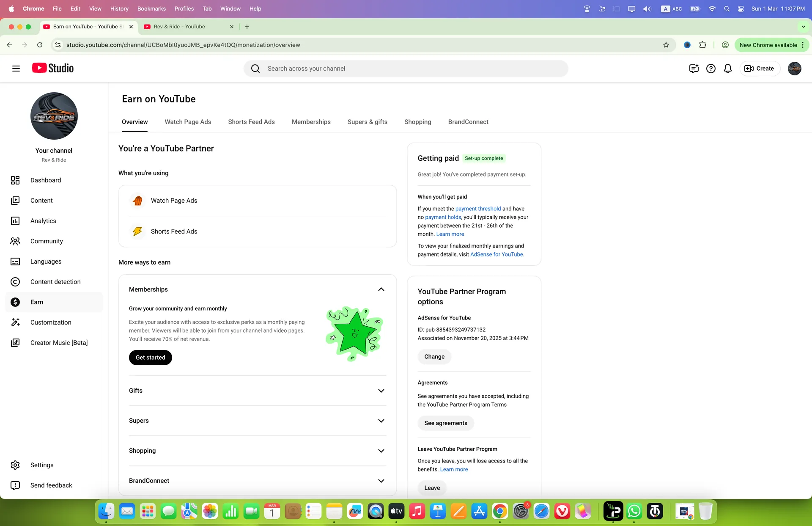Viewport: 812px width, 526px height.
Task: Click Learn more about leaving the program
Action: [454, 469]
